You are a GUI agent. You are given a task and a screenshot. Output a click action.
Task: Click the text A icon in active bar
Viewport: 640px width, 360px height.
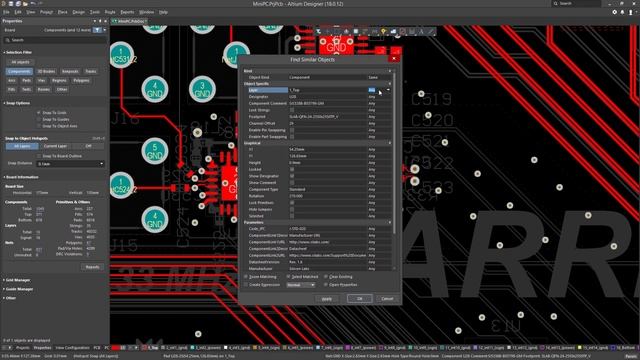coord(422,31)
